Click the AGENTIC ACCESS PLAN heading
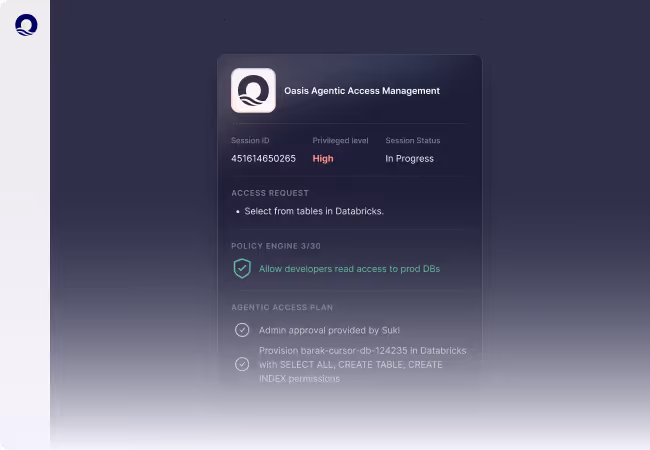The image size is (650, 450). tap(282, 307)
